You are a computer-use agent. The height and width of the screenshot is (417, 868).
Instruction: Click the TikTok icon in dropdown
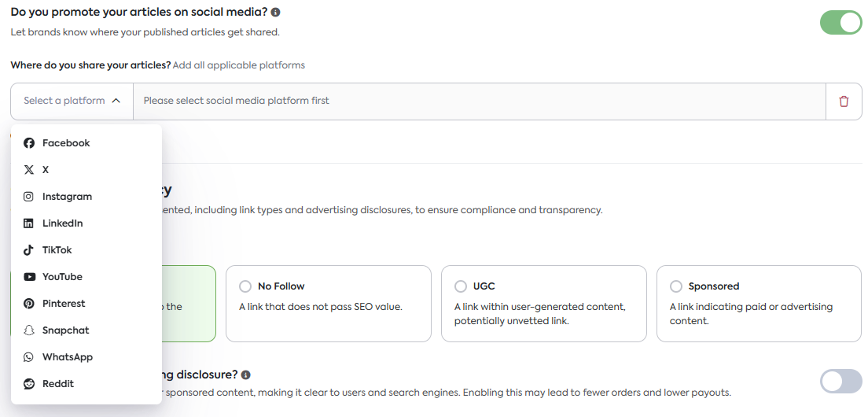29,250
